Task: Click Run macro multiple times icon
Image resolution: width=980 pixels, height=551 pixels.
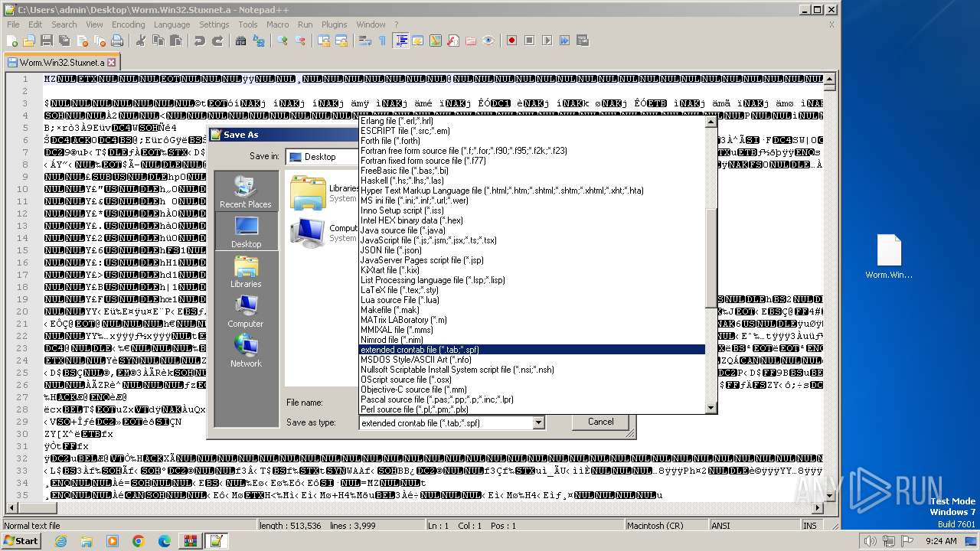Action: tap(564, 41)
